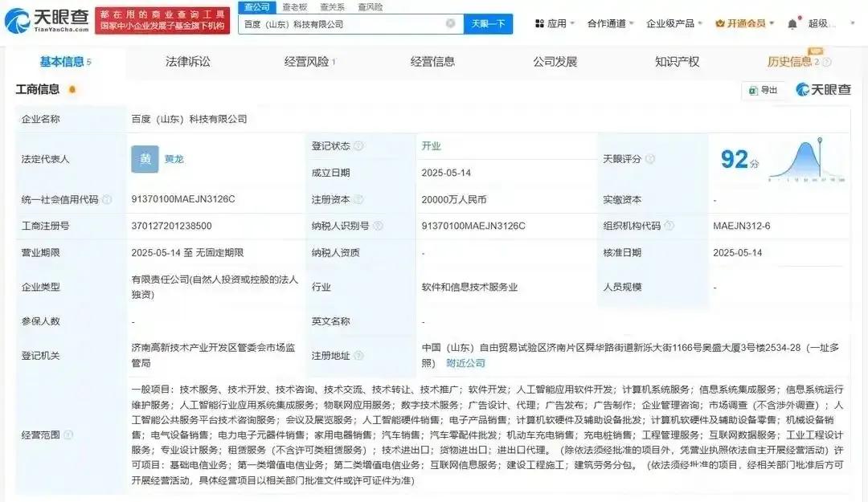Click the help icon beside 历史信息 tab
Image resolution: width=868 pixels, height=502 pixels.
pyautogui.click(x=826, y=62)
